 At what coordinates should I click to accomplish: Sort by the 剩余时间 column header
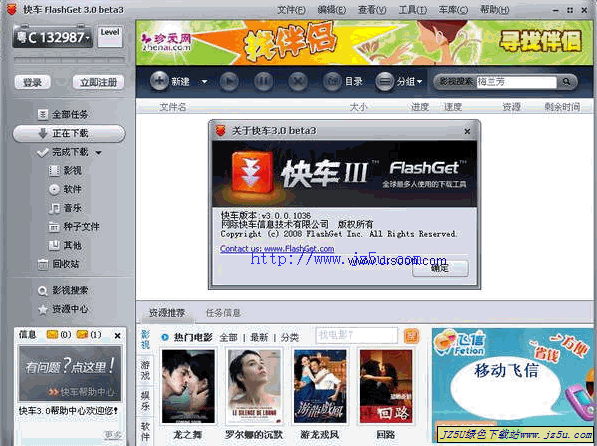(x=562, y=107)
